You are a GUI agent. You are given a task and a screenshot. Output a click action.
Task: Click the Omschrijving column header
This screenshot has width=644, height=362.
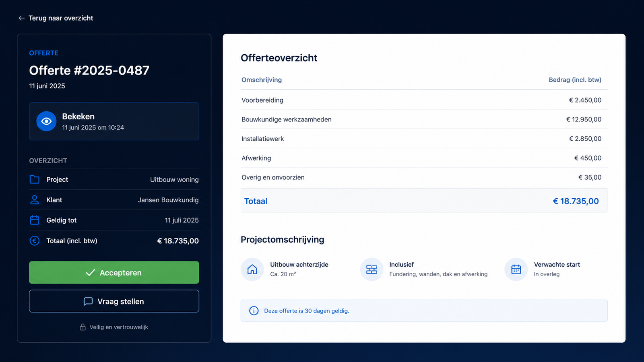262,80
